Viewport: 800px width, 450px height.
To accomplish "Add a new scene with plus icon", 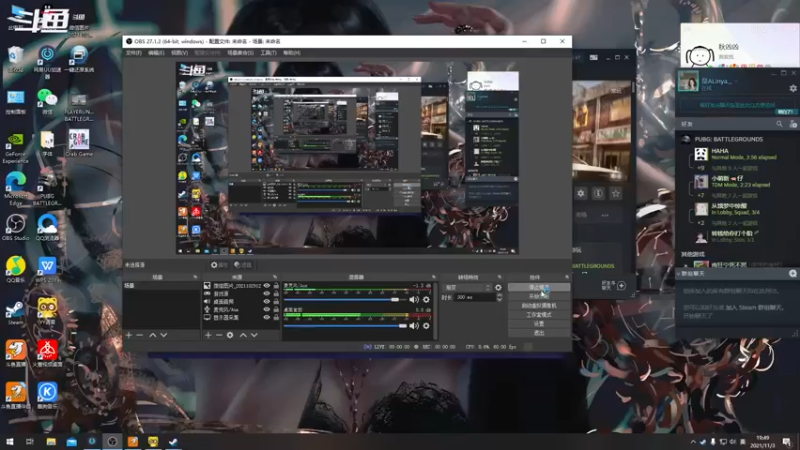I will 129,335.
